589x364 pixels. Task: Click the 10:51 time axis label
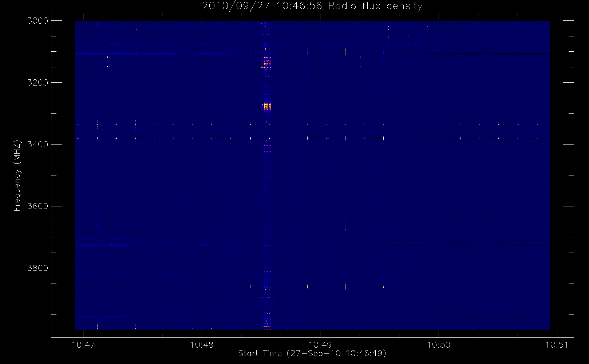pos(557,345)
